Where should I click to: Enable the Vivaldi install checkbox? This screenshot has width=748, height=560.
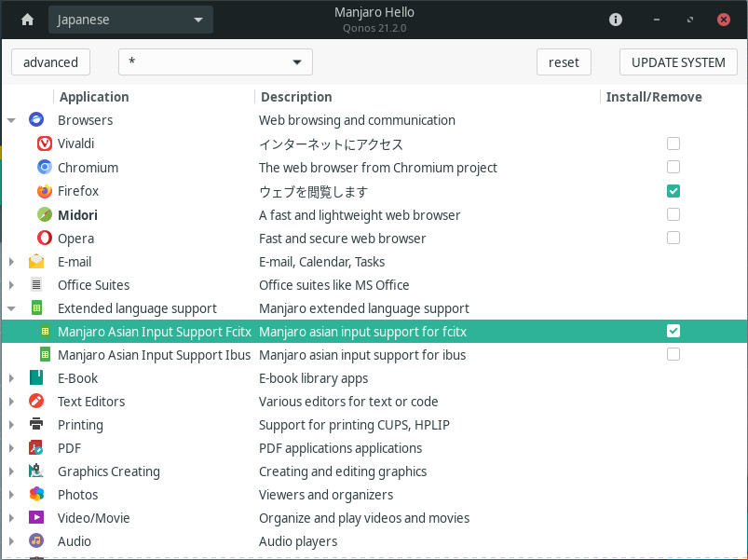(673, 143)
